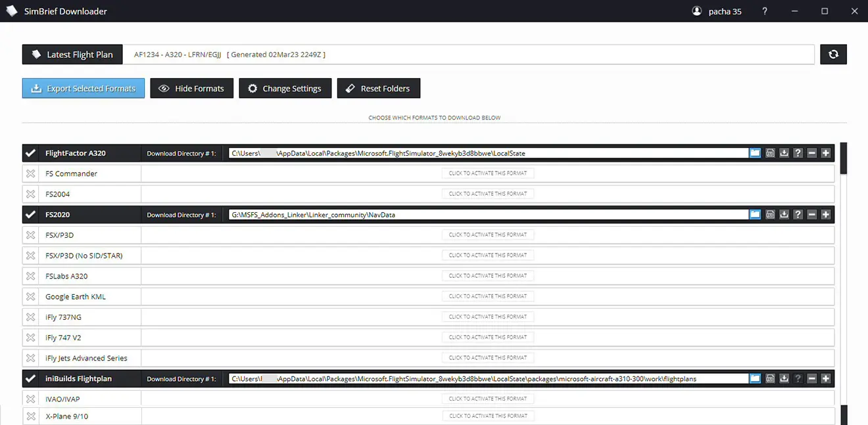Browse folder for iniBuilds Flightplan directory
This screenshot has height=425, width=868.
(x=755, y=378)
